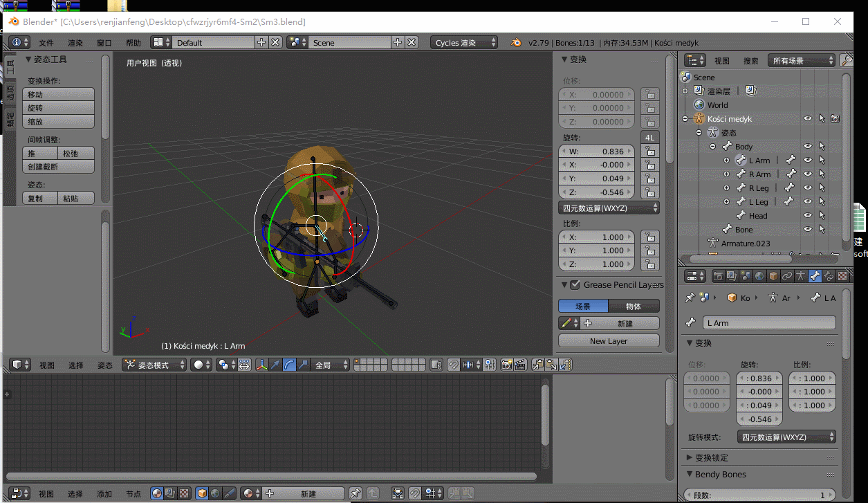This screenshot has width=868, height=503.
Task: Open the 渲染 menu in the top bar
Action: pos(75,43)
